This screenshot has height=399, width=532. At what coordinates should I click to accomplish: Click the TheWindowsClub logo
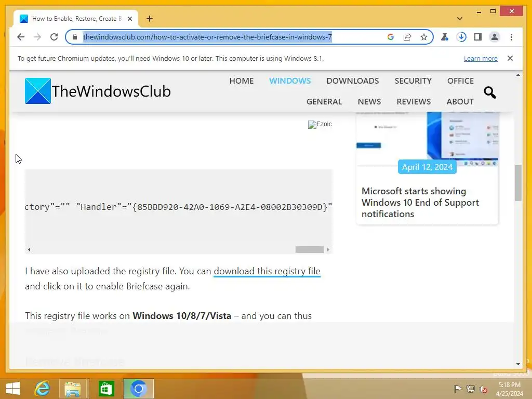[x=98, y=91]
